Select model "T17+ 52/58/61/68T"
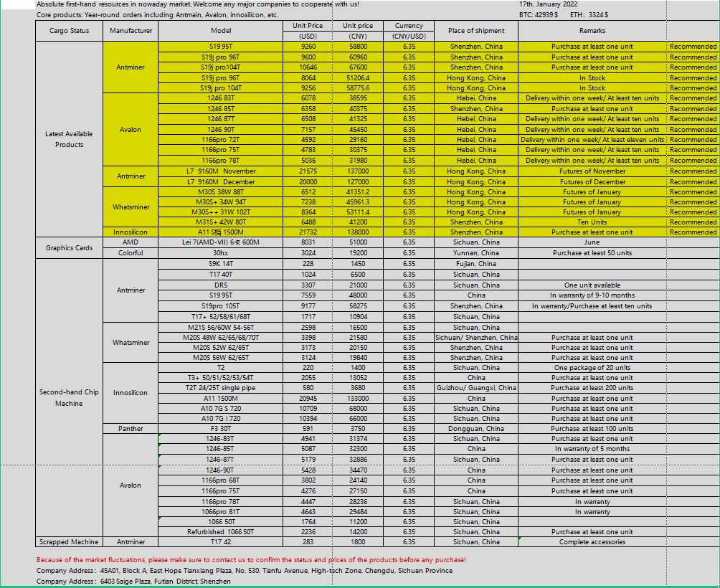 (x=221, y=317)
